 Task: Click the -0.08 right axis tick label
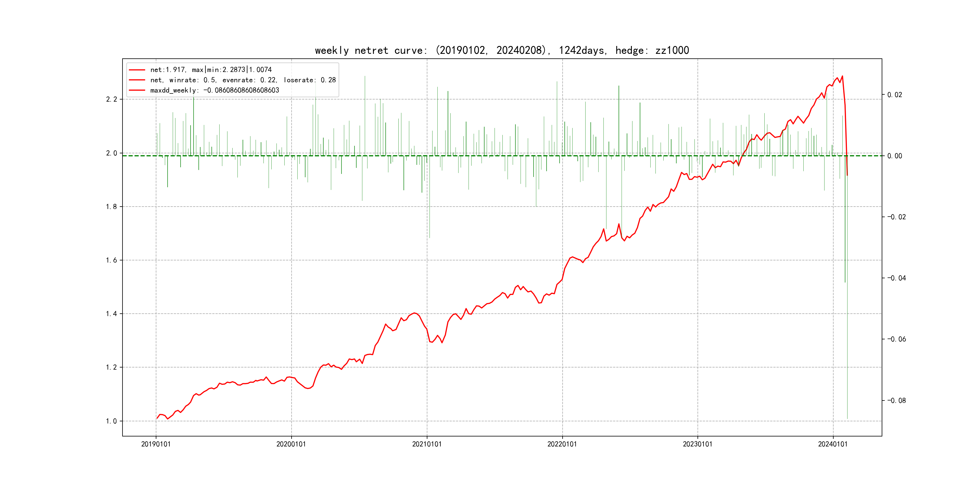click(x=896, y=400)
